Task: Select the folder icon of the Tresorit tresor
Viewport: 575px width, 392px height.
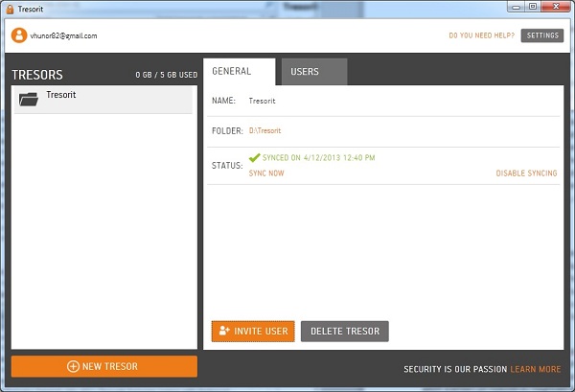Action: (29, 98)
